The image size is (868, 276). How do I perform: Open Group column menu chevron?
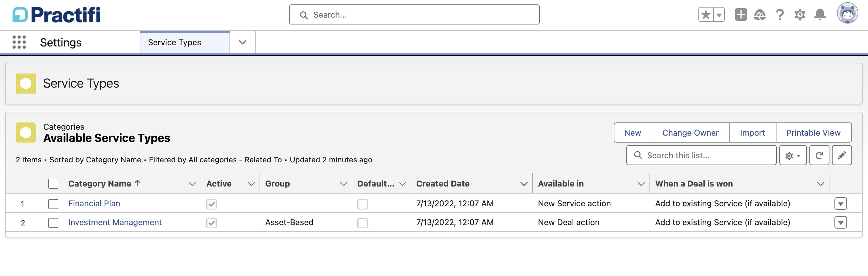343,184
